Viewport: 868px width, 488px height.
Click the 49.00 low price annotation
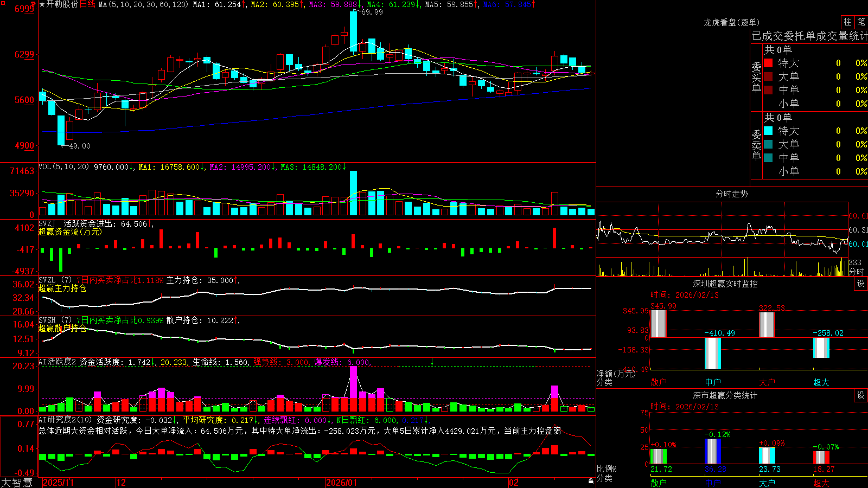(x=80, y=146)
